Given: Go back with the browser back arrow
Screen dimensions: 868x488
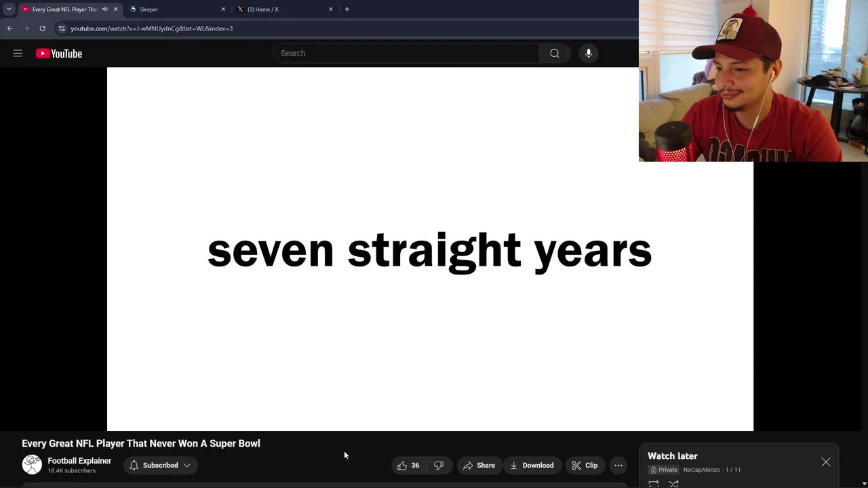Looking at the screenshot, I should click(x=9, y=28).
